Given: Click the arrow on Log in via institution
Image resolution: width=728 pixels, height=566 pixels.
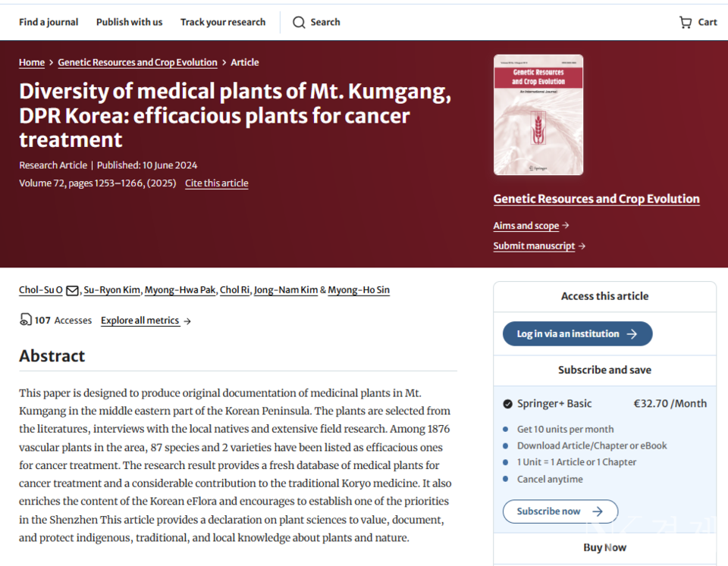Looking at the screenshot, I should 632,334.
